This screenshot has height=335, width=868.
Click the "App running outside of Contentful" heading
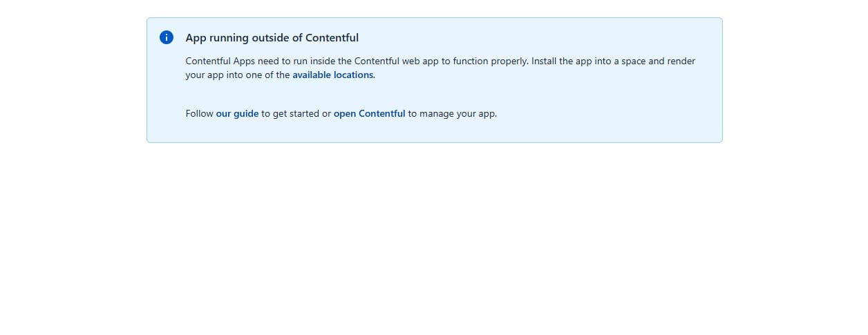[272, 38]
